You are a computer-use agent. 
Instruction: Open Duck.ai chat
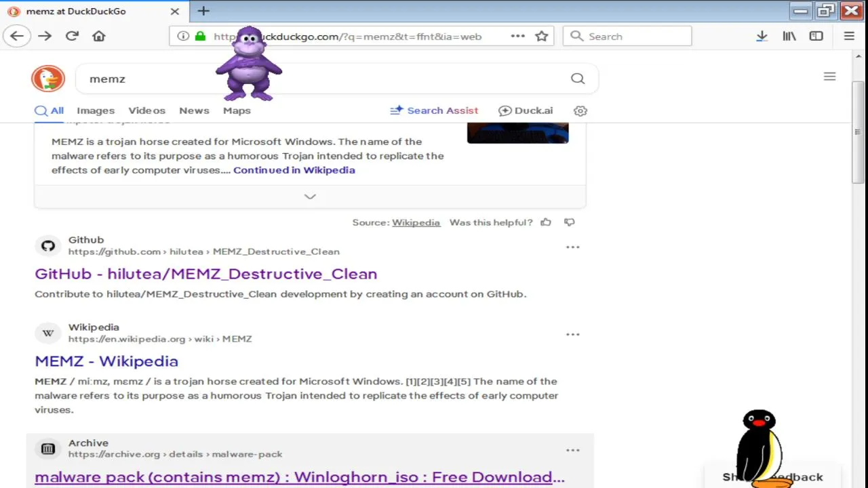pyautogui.click(x=526, y=110)
